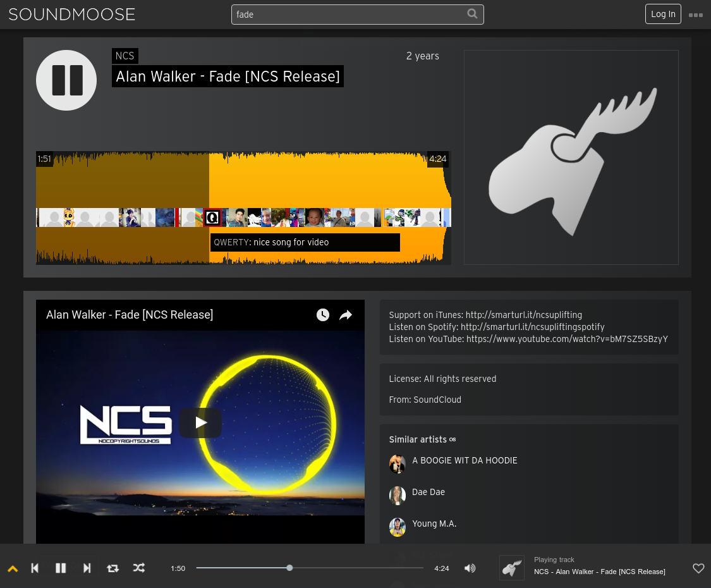
Task: Pause the track with the large pause button
Action: (66, 80)
